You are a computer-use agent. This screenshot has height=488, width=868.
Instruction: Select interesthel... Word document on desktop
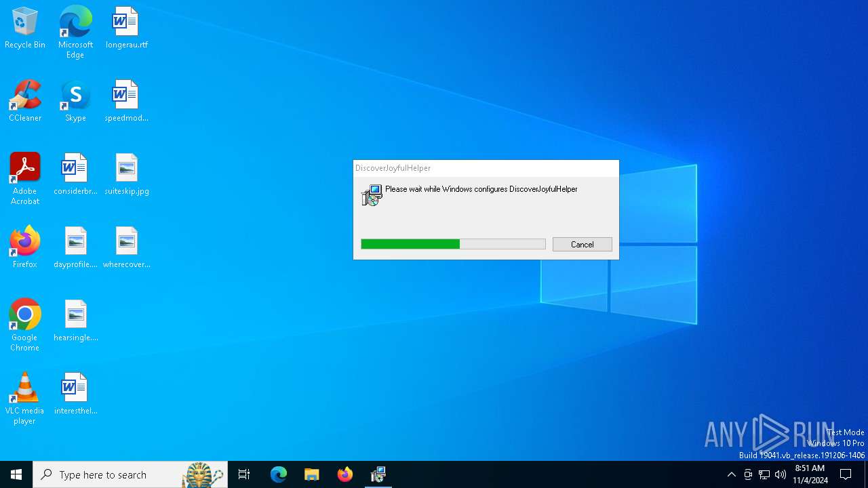coord(75,394)
